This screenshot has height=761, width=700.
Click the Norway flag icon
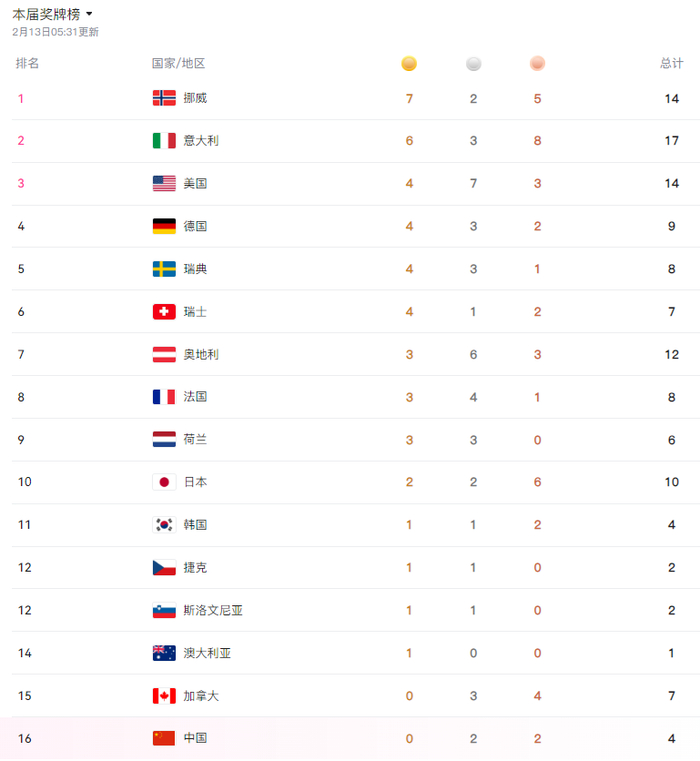tap(164, 98)
